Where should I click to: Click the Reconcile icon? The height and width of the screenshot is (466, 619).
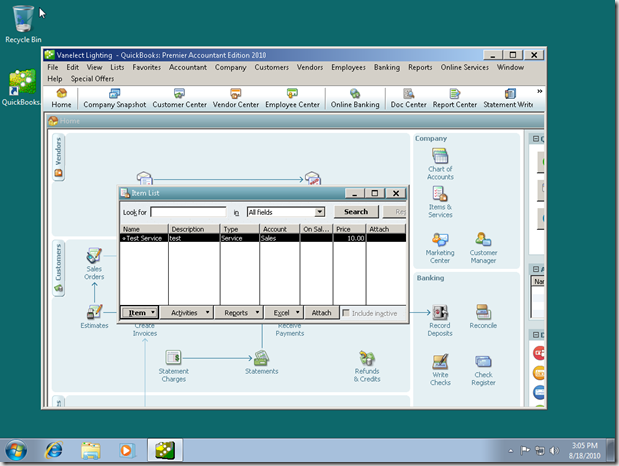483,317
